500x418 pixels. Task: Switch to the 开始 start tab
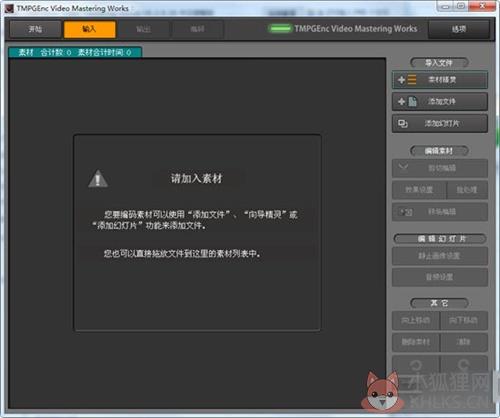tap(35, 29)
